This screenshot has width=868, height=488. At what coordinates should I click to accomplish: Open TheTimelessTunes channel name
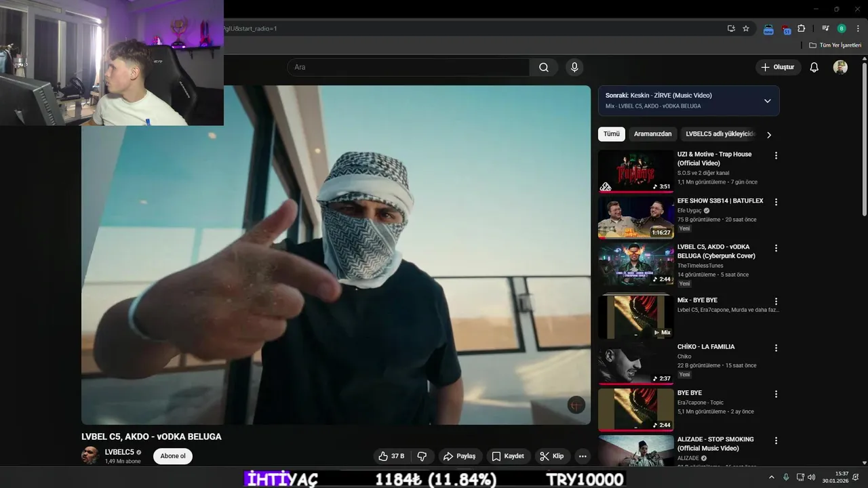pyautogui.click(x=701, y=266)
